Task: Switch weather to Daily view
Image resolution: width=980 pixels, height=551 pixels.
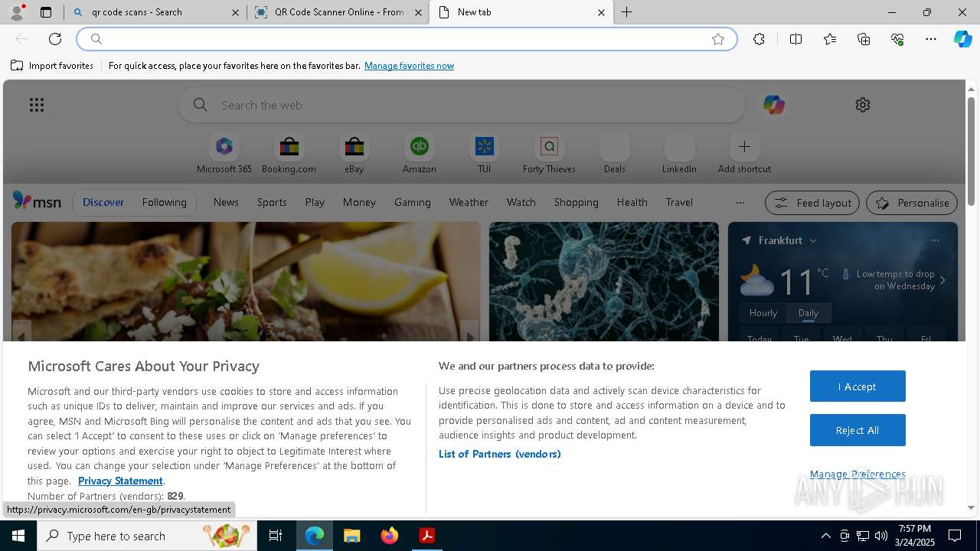Action: pyautogui.click(x=808, y=313)
